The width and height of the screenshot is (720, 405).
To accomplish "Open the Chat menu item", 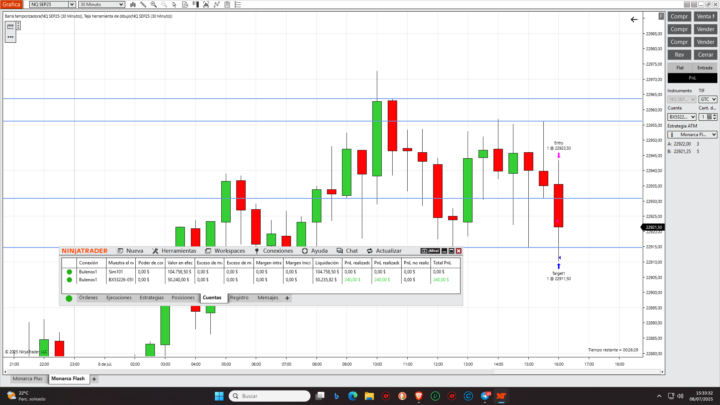I will pos(347,251).
